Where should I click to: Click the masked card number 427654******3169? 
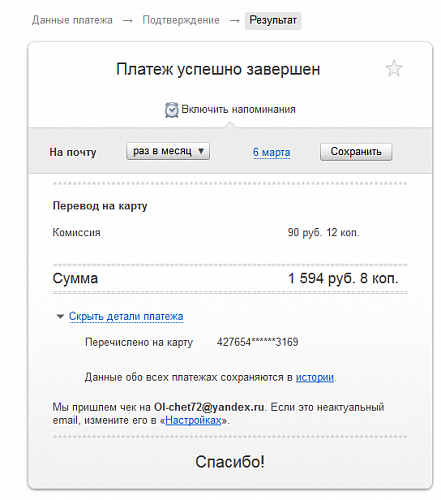pyautogui.click(x=257, y=342)
